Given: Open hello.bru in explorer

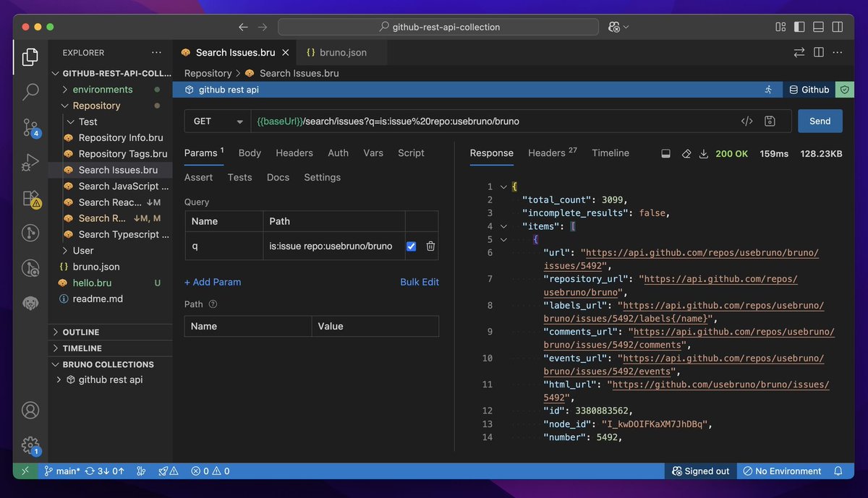Looking at the screenshot, I should point(92,283).
